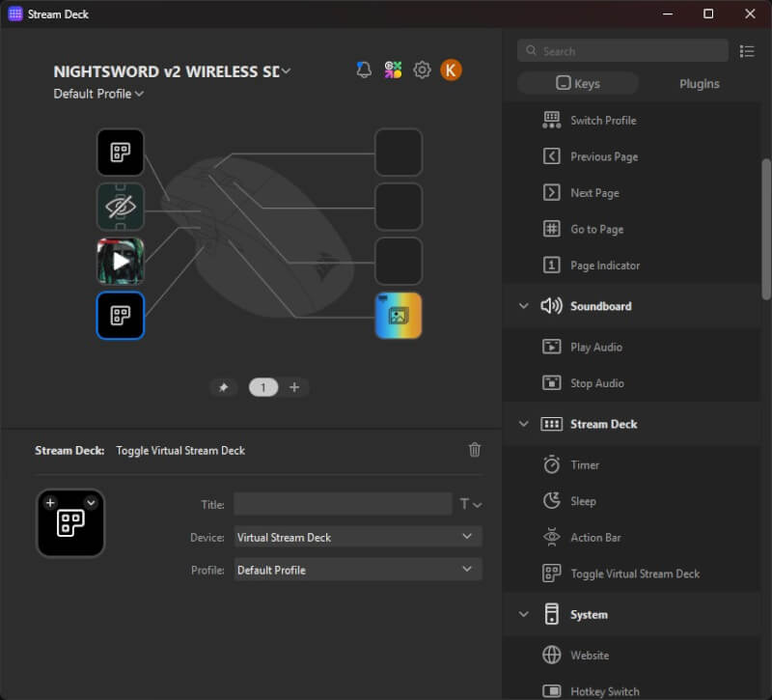Open the settings gear icon

point(422,70)
